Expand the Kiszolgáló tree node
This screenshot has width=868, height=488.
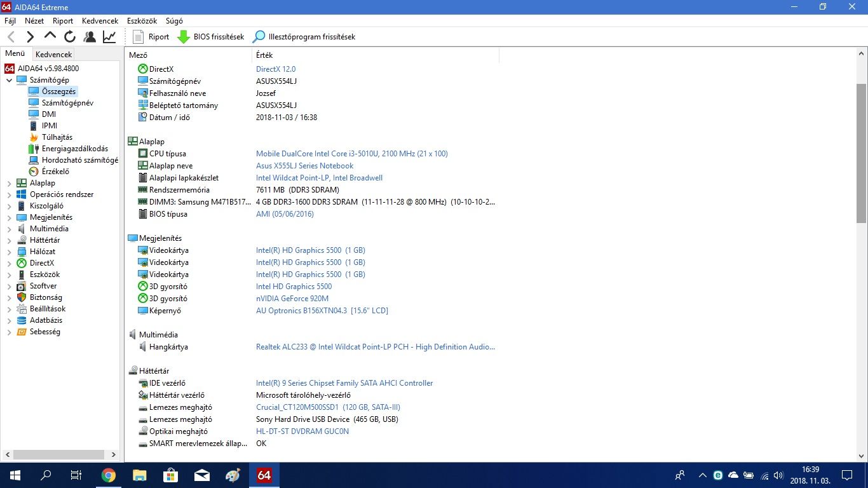coord(9,206)
